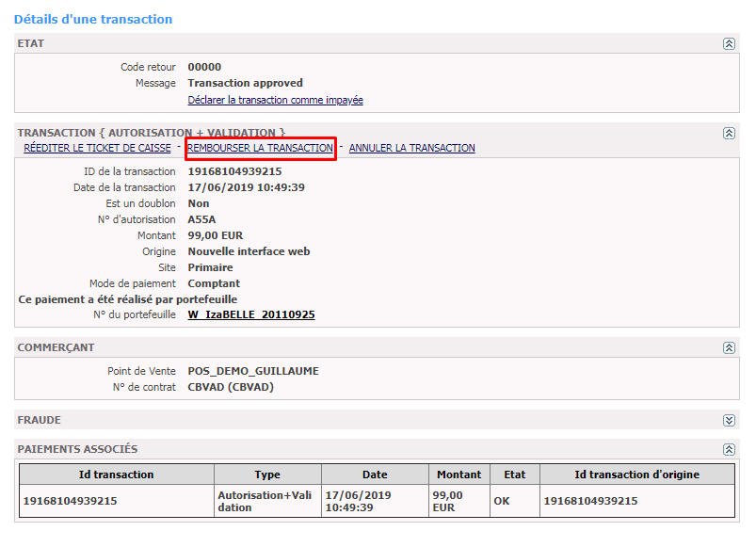Click the Détails d'une transaction heading

click(93, 19)
